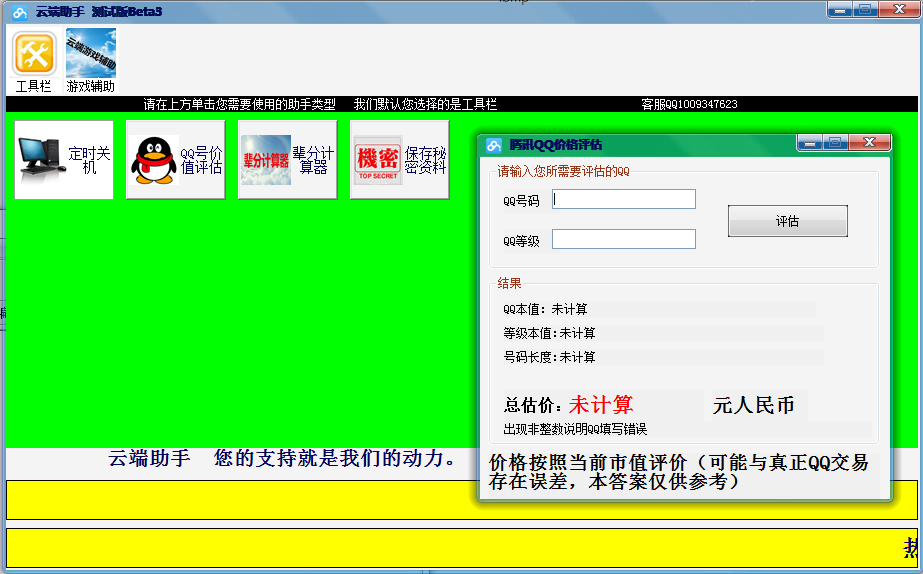Focus the QQ等级 input field
This screenshot has width=923, height=574.
pyautogui.click(x=623, y=239)
